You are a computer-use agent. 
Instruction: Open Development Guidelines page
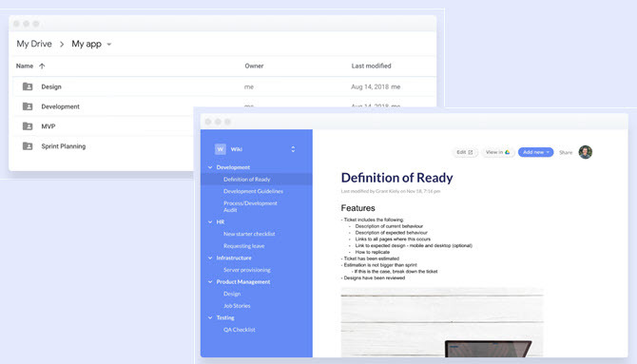[x=253, y=191]
